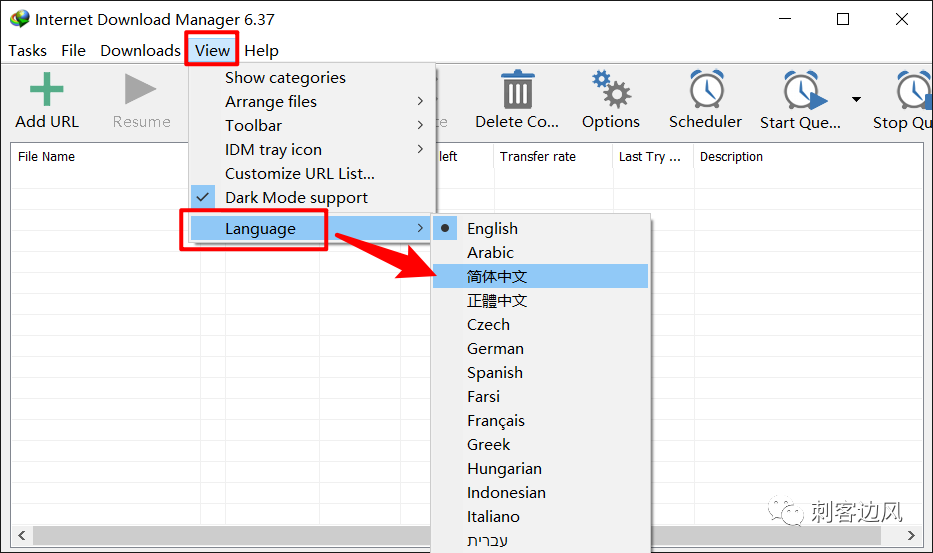Click the Add URL label
Viewport: 933px width, 553px height.
tap(46, 121)
